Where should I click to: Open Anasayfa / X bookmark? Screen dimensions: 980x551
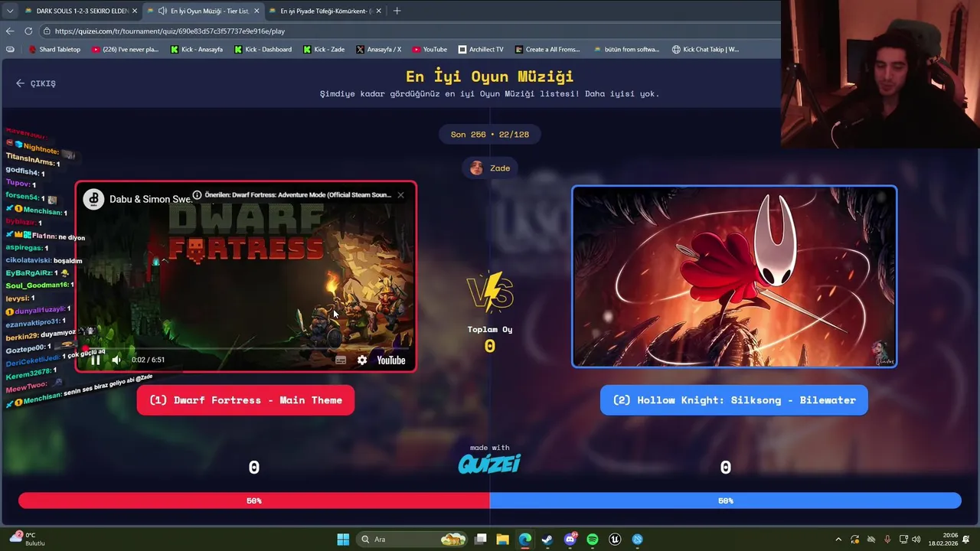click(379, 50)
